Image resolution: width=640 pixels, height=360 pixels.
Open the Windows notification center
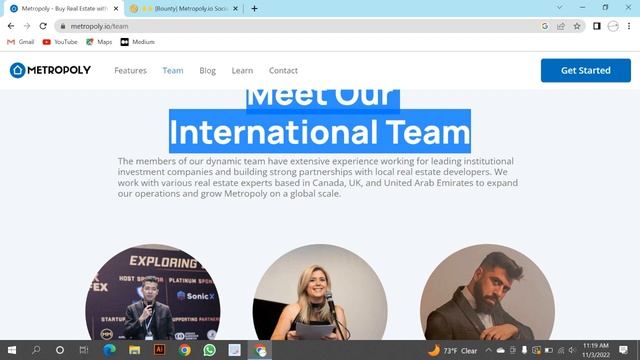pos(623,350)
